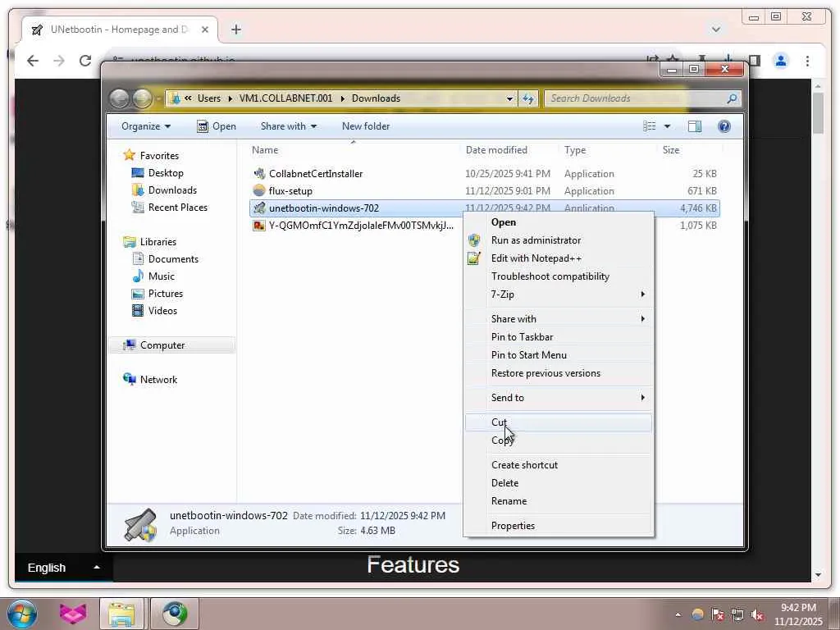This screenshot has width=840, height=630.
Task: Open a new Chrome tab with plus
Action: point(236,30)
